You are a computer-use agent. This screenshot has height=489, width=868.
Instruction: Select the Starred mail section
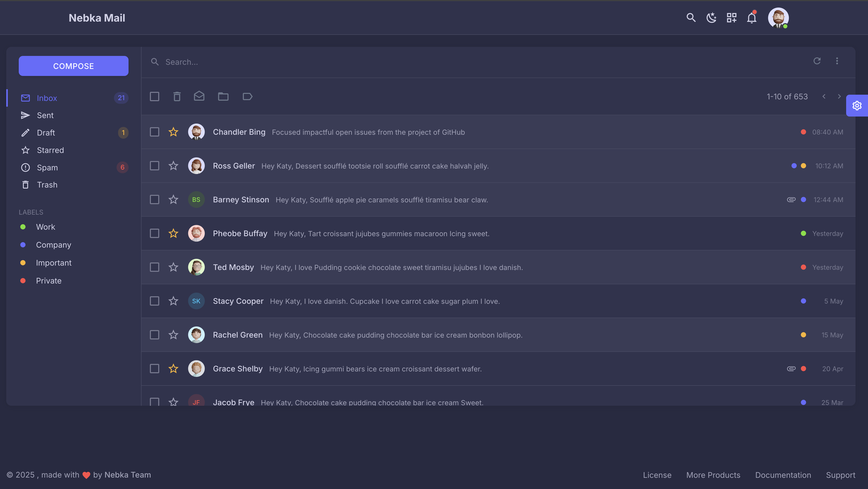pyautogui.click(x=50, y=150)
